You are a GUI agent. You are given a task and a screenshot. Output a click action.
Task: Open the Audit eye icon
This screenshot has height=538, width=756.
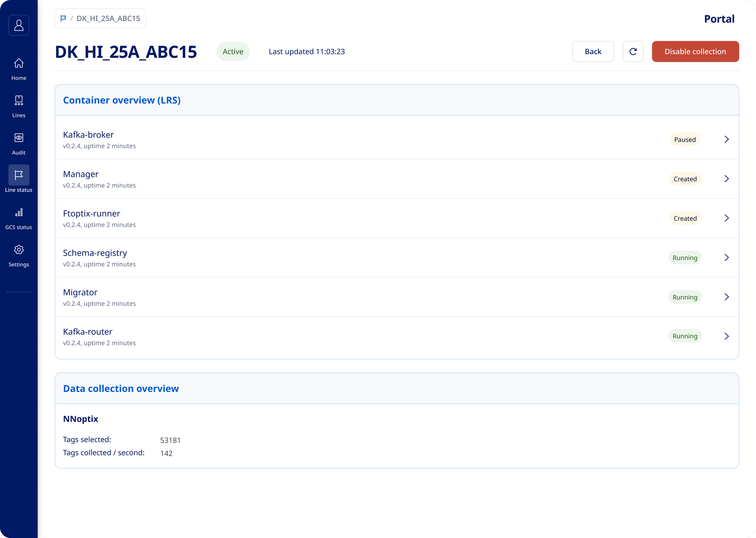tap(19, 137)
